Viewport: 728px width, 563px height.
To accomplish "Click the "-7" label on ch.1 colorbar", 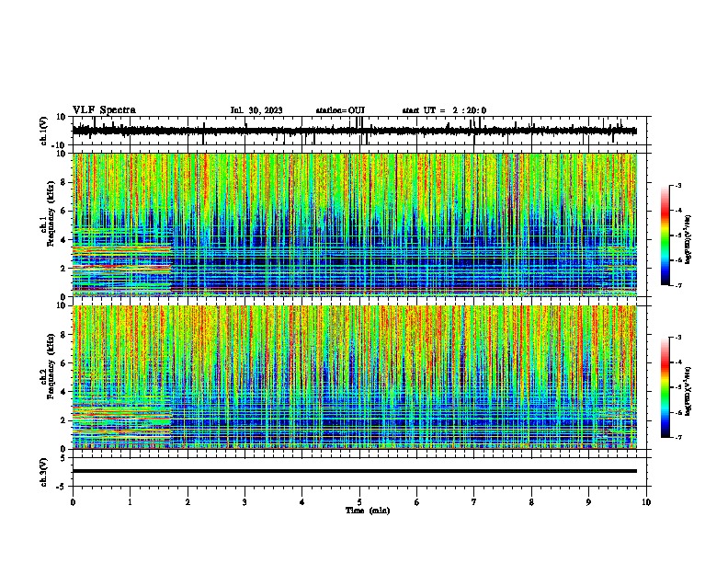I will [677, 285].
